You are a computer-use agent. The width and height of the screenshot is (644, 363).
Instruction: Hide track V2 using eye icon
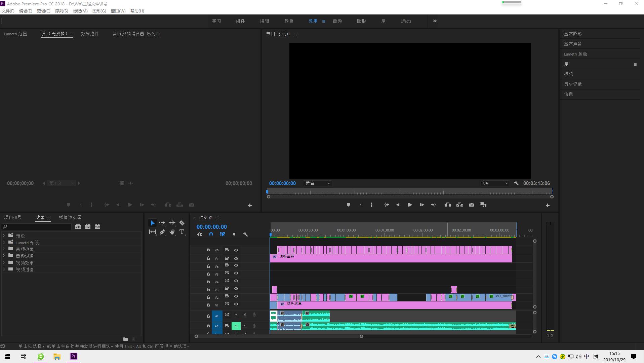[236, 296]
